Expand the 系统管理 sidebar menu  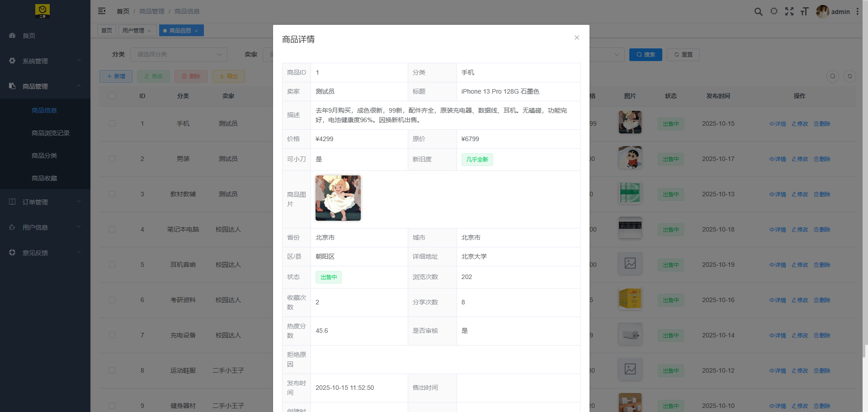[45, 61]
